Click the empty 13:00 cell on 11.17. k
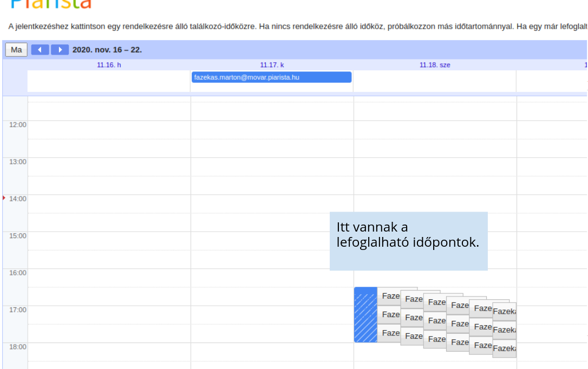 coord(272,167)
